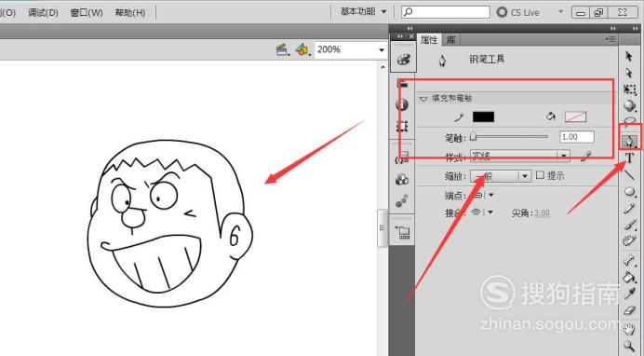This screenshot has width=644, height=356.
Task: Open the Components panel icon
Action: (x=402, y=179)
